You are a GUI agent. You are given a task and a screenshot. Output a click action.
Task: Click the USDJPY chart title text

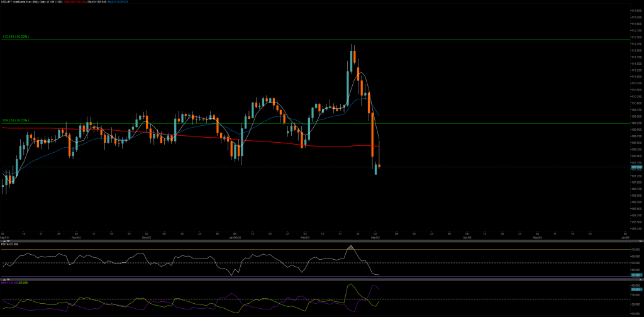tap(31, 3)
